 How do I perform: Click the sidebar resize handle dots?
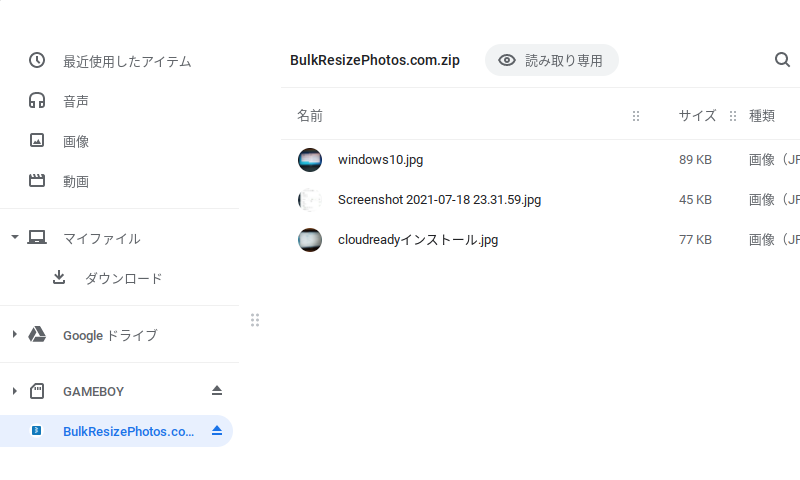click(255, 320)
